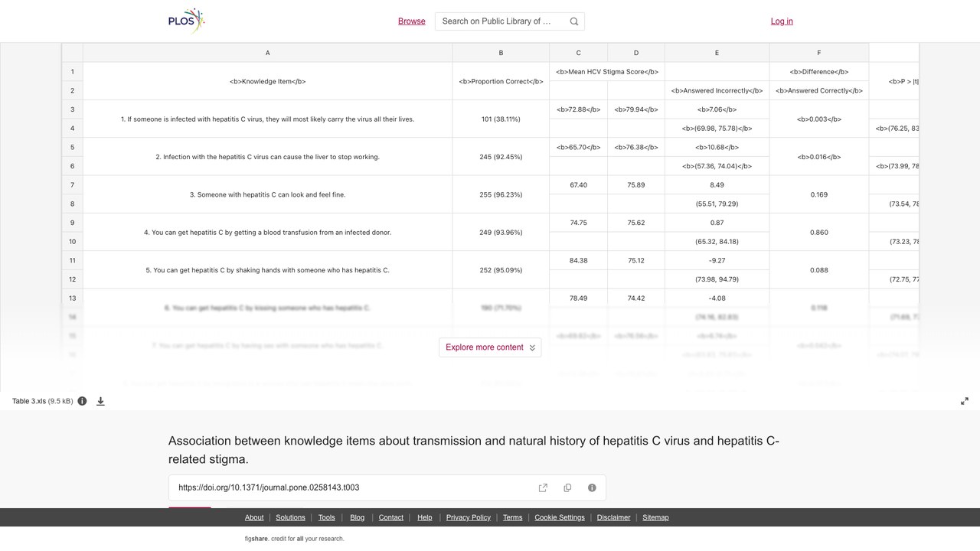This screenshot has width=980, height=551.
Task: Open DOI link in new window icon
Action: pos(543,487)
